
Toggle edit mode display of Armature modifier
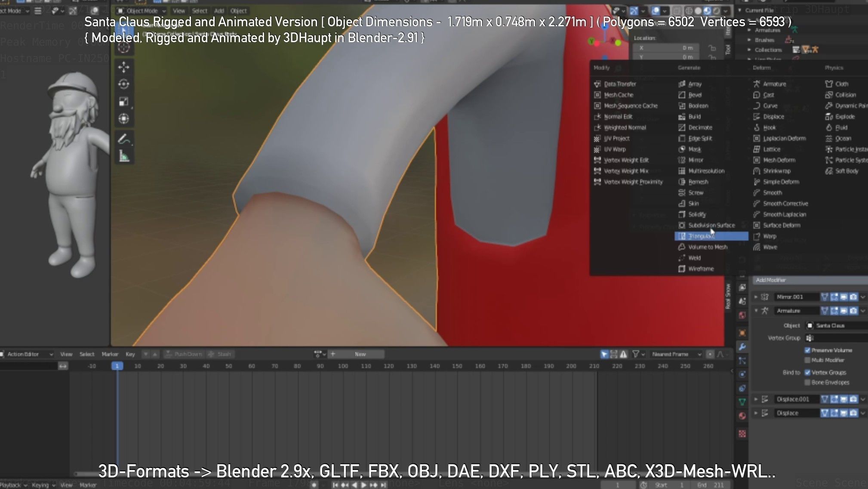coord(834,310)
